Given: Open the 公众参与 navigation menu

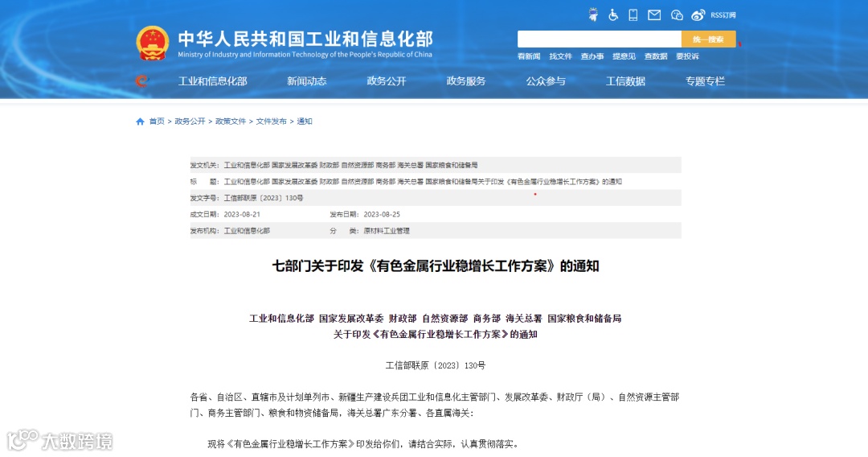Looking at the screenshot, I should tap(546, 81).
